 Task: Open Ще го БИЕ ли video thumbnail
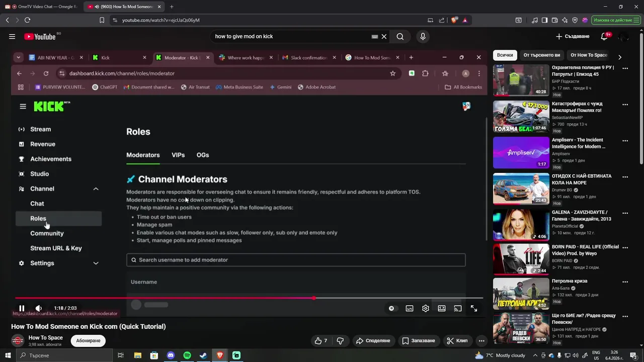(521, 328)
